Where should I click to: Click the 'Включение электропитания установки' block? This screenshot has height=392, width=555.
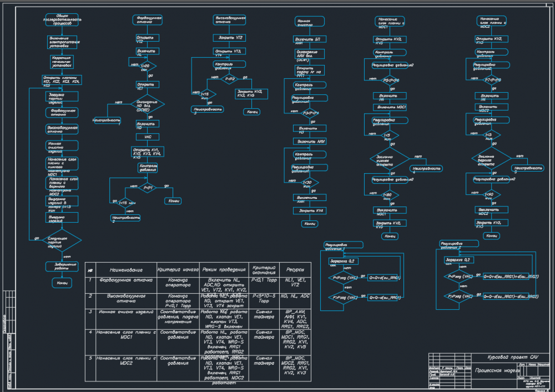62,42
